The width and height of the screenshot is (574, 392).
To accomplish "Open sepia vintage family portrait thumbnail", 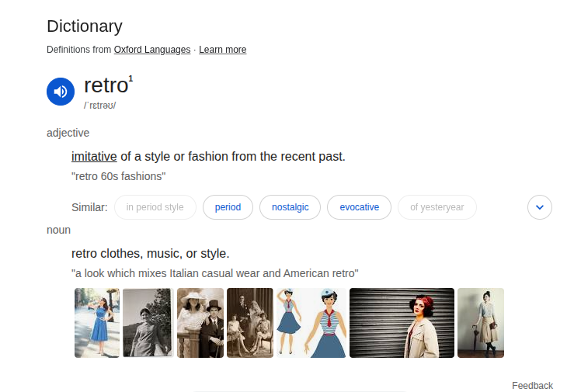I will (x=250, y=323).
